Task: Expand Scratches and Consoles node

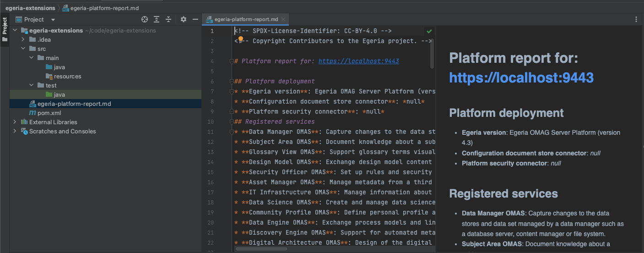Action: 15,131
